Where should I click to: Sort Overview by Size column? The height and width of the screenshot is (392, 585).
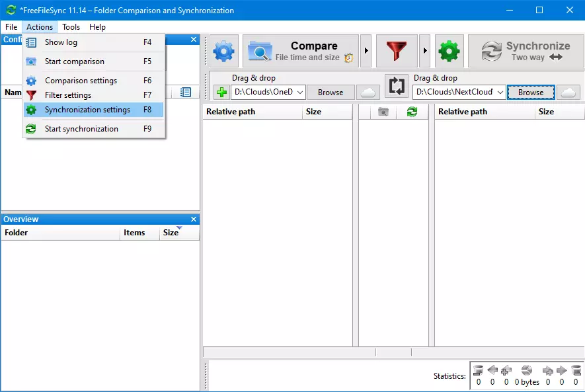click(x=179, y=233)
